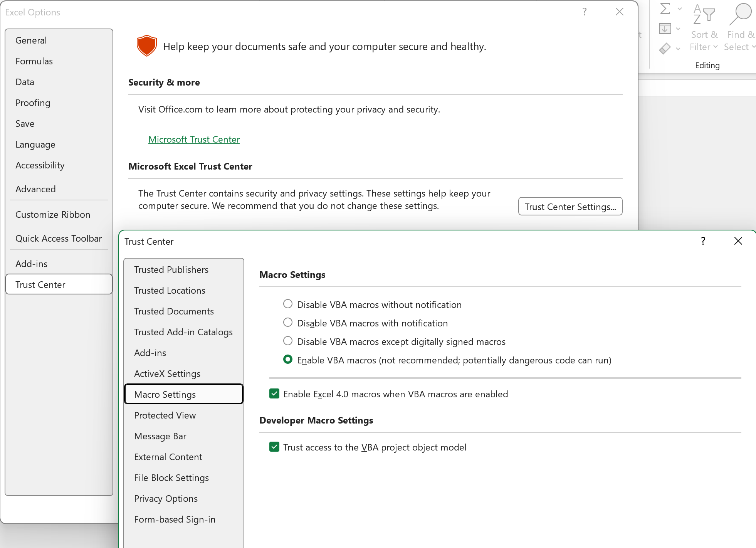756x548 pixels.
Task: Click the Fill down icon in Editing group
Action: coord(665,29)
